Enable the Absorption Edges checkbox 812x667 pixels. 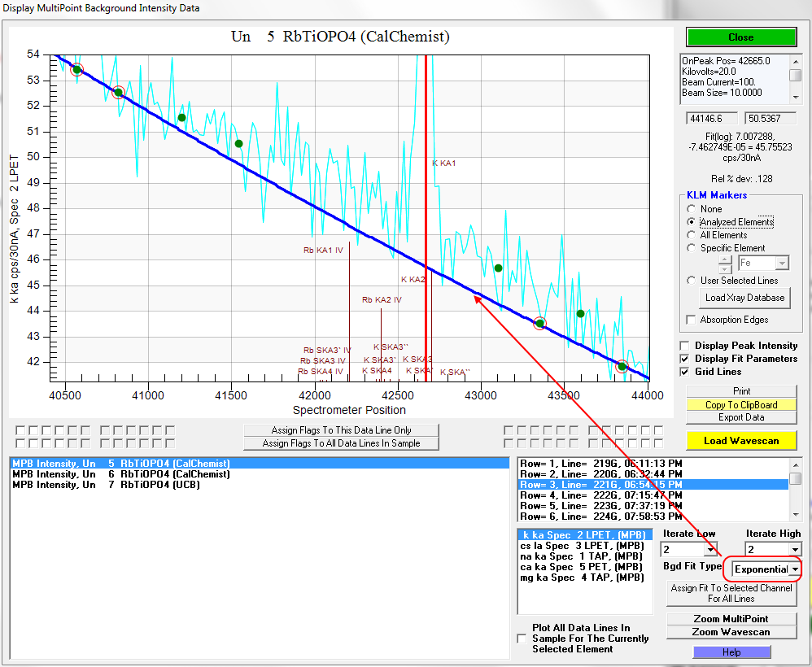pos(692,320)
